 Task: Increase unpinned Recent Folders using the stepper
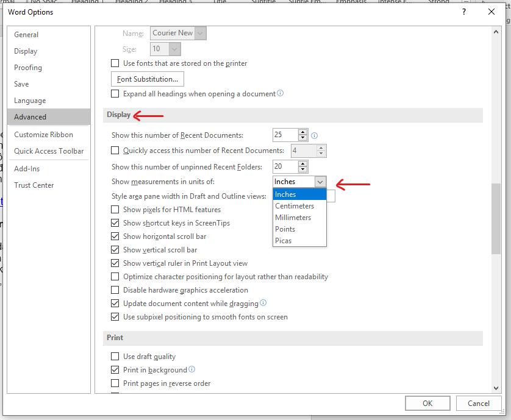301,163
